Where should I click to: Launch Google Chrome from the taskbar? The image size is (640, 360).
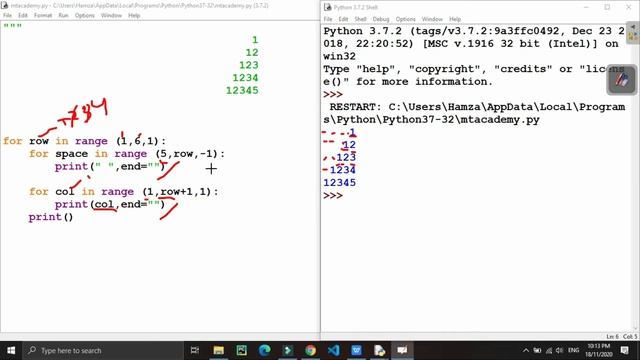coord(310,350)
